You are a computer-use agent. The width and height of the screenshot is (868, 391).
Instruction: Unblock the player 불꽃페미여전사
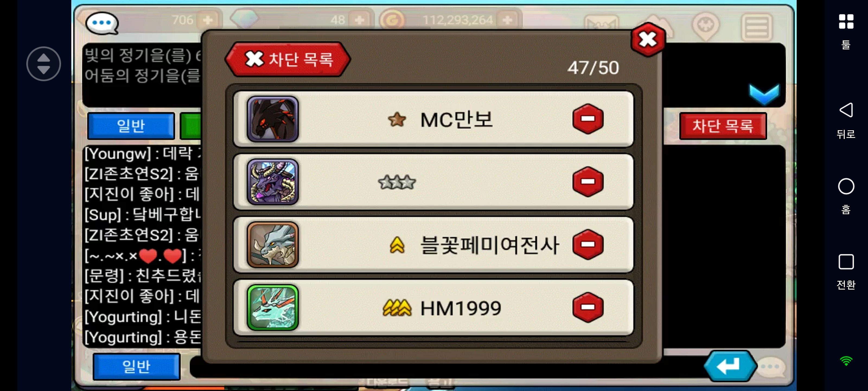pos(588,244)
